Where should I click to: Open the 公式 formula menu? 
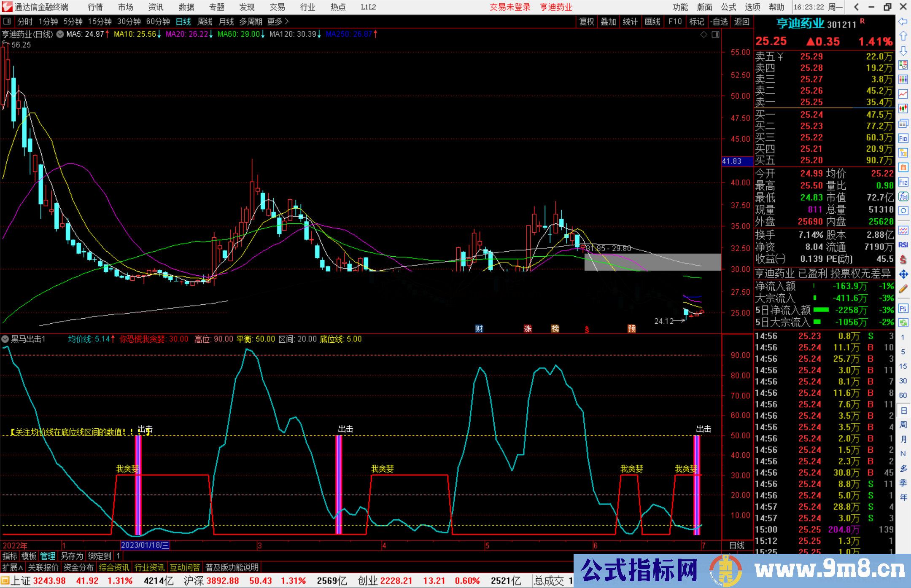click(x=728, y=7)
